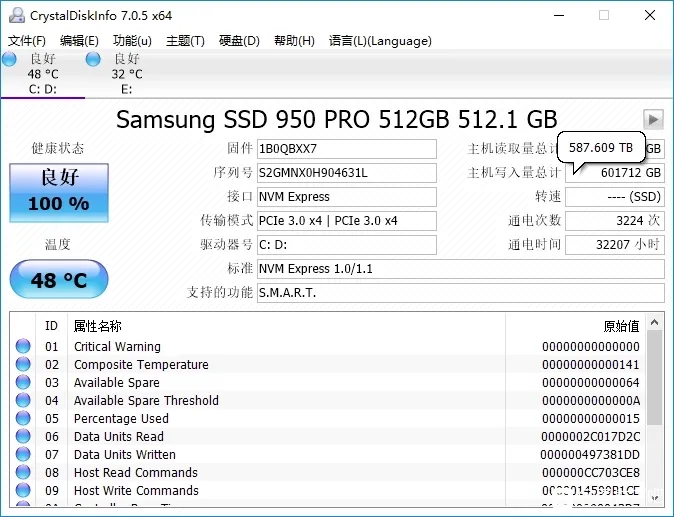The width and height of the screenshot is (674, 517).
Task: Click the status dot for Percentage Used
Action: coord(23,418)
